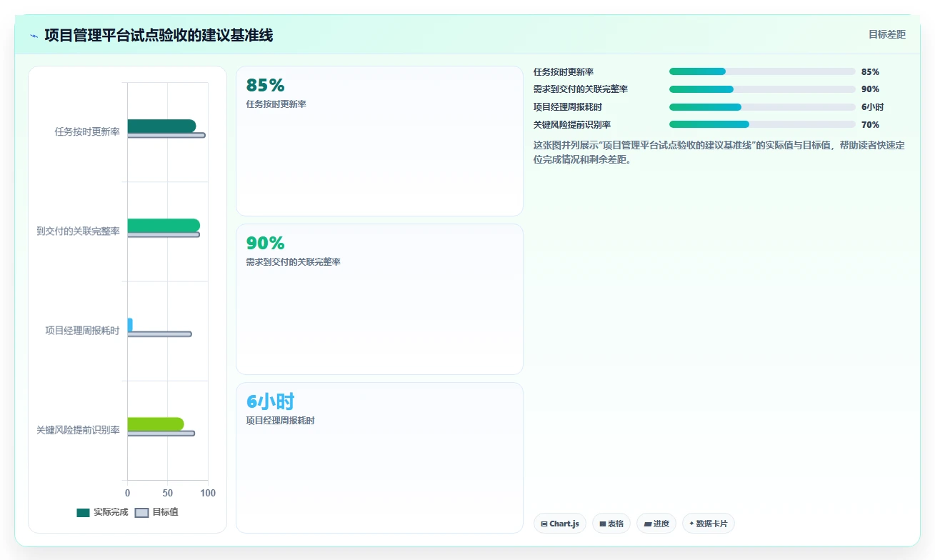Toggle the 实际完成 legend entry

coord(103,512)
